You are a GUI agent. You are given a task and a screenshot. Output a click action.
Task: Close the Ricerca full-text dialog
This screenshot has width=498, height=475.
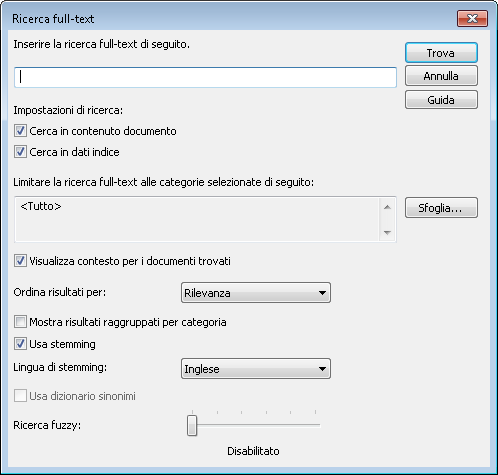tap(472, 18)
